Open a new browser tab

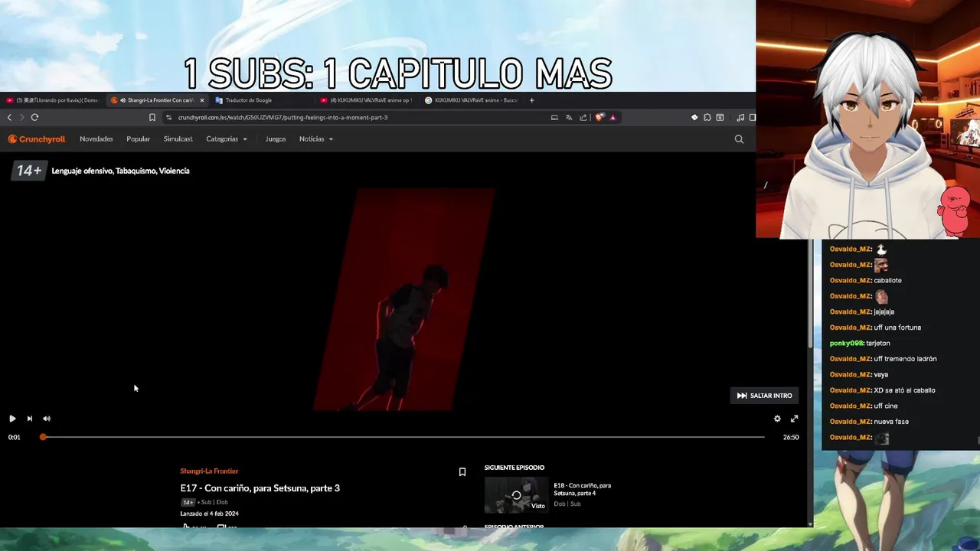[532, 100]
